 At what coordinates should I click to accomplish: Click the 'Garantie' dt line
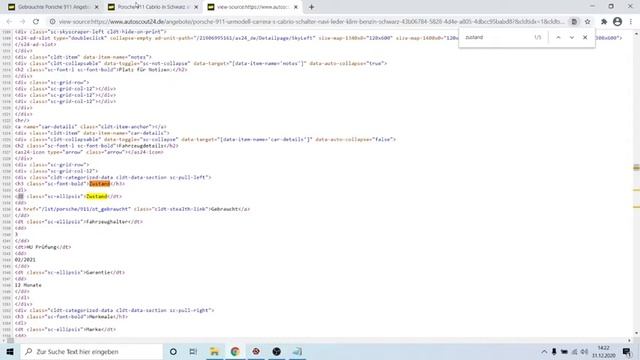point(70,272)
